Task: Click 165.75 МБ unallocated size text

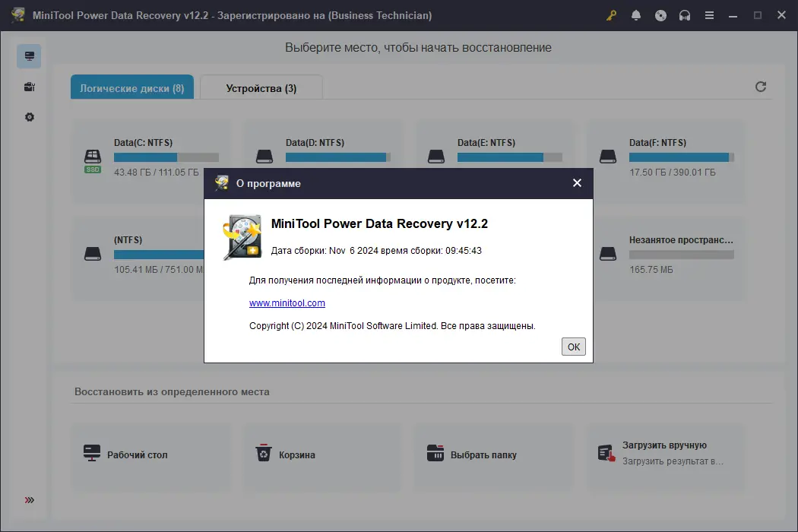Action: tap(651, 269)
